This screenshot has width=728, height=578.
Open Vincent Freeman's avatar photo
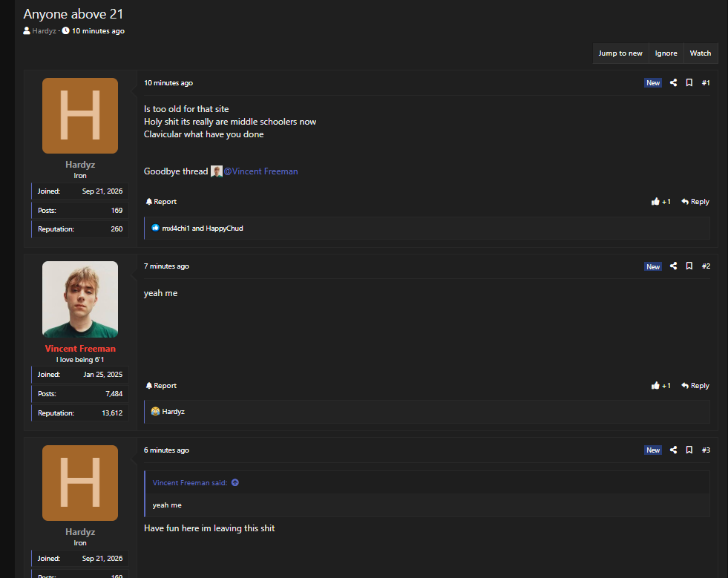[80, 300]
